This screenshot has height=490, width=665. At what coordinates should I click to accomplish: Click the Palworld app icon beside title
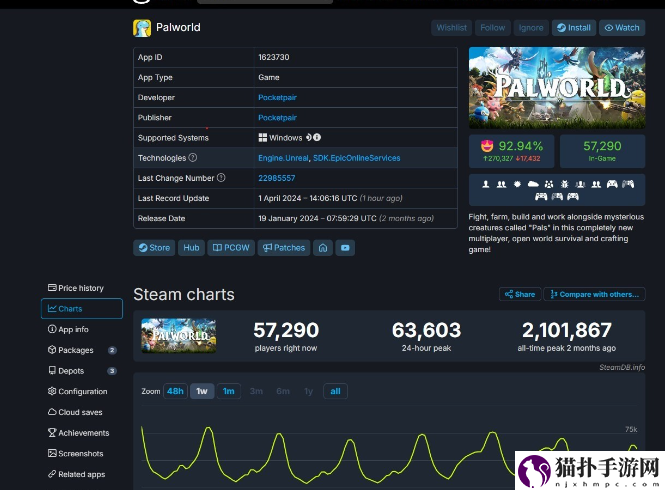(142, 28)
